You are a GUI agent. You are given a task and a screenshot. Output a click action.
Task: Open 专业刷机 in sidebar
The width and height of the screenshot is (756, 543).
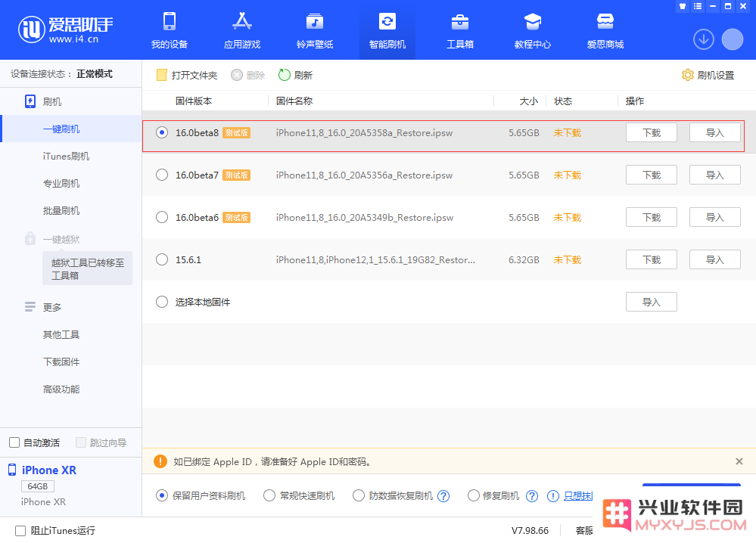[x=61, y=184]
